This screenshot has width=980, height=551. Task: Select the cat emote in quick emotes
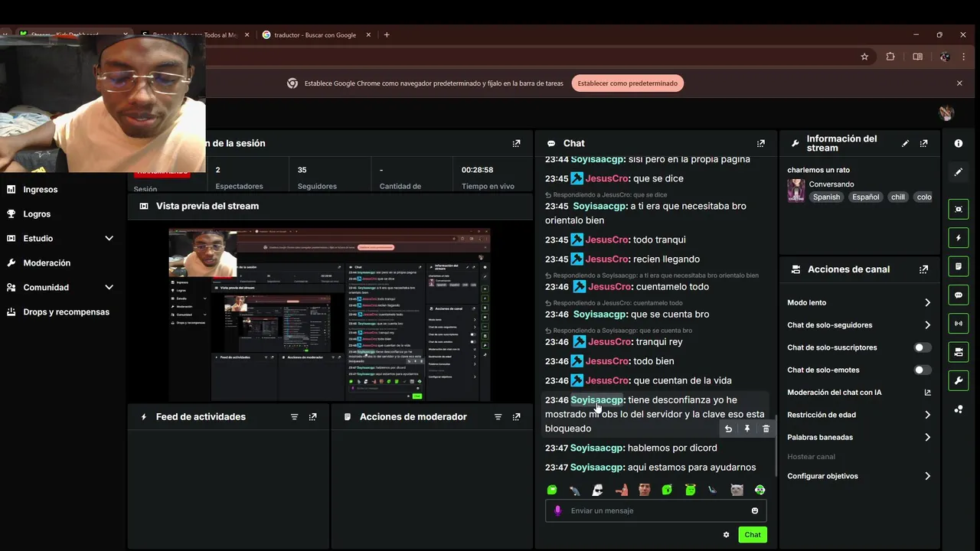coord(737,490)
